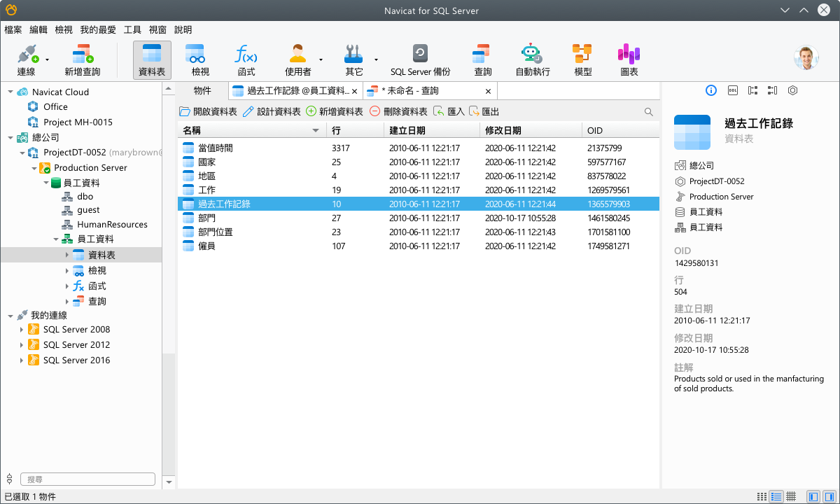
Task: Click the 搜尋 search input field
Action: coord(87,479)
